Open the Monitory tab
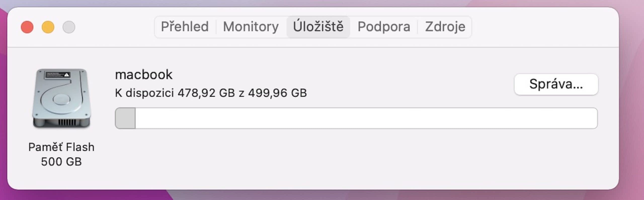The width and height of the screenshot is (644, 200). (251, 27)
